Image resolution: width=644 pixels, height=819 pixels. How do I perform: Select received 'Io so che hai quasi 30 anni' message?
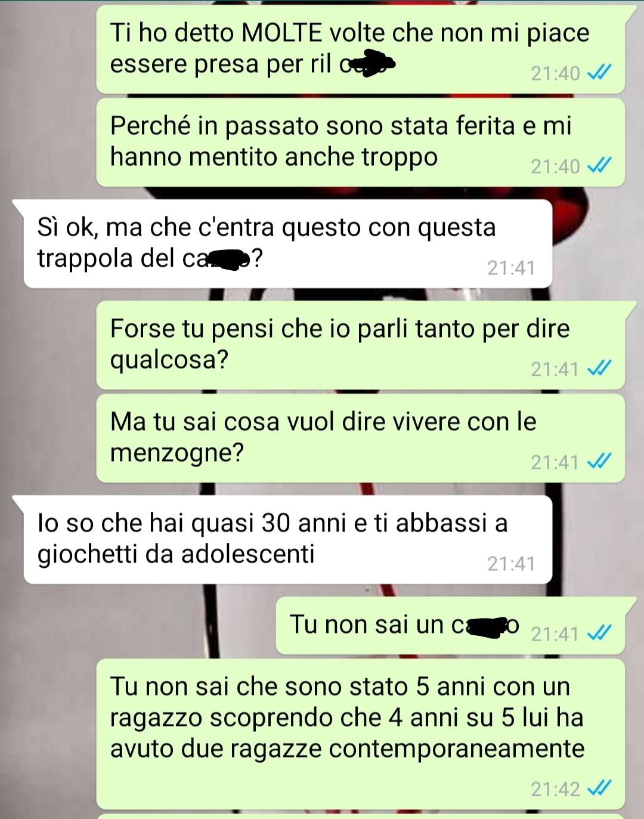(x=288, y=540)
